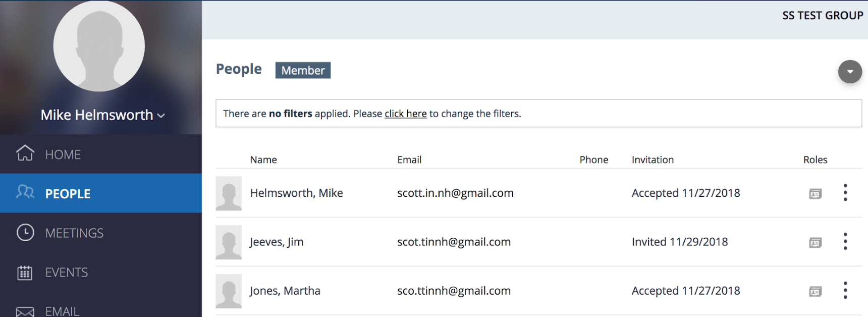Open three-dot menu for Jeeves, Jim
The height and width of the screenshot is (317, 868).
point(845,241)
